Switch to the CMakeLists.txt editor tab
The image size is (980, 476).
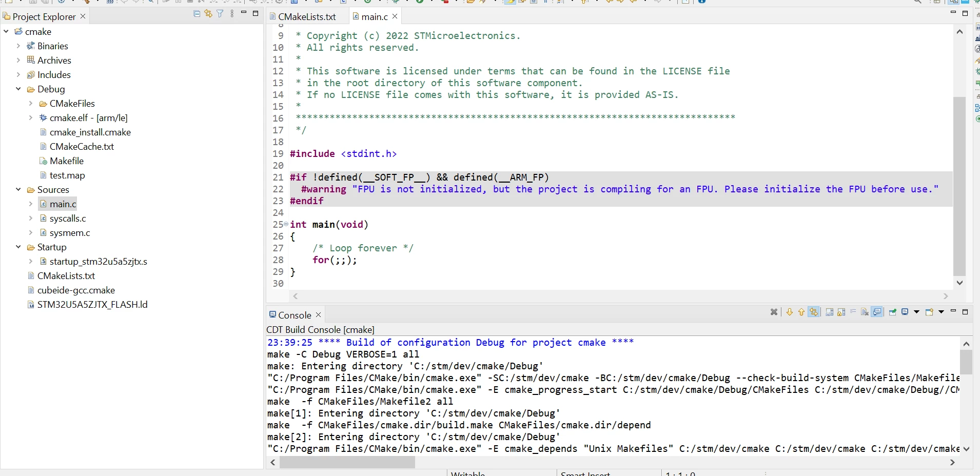click(307, 17)
